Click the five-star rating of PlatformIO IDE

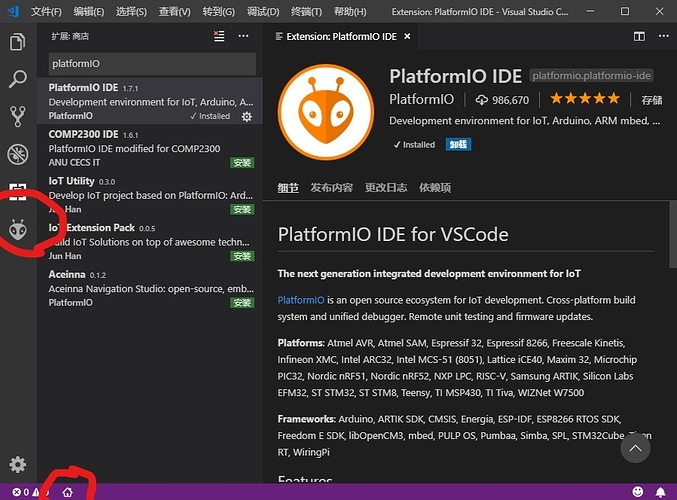coord(585,99)
